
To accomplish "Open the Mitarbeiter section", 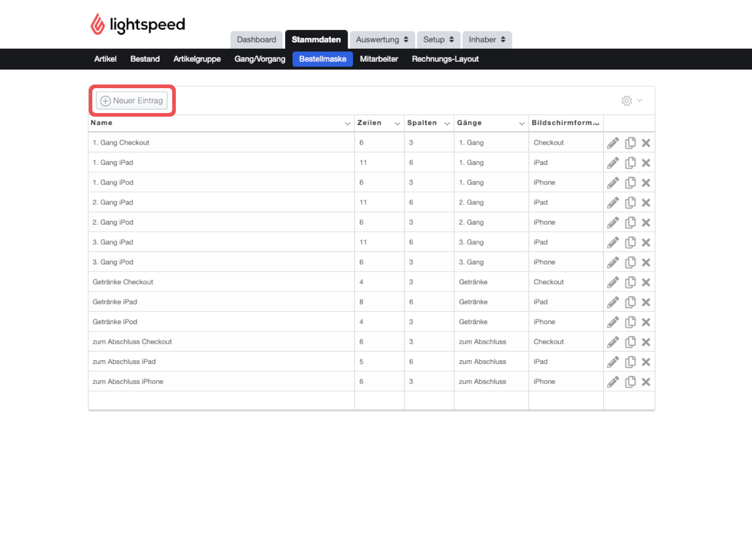I will click(x=379, y=59).
